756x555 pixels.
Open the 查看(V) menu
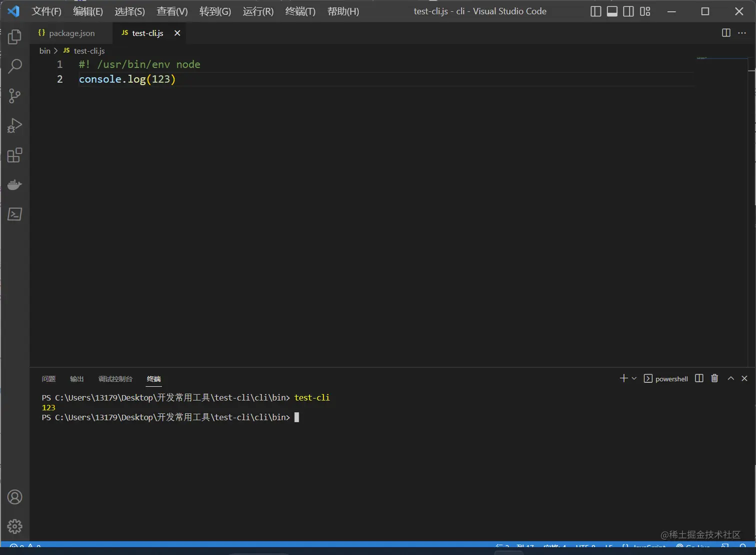tap(172, 11)
